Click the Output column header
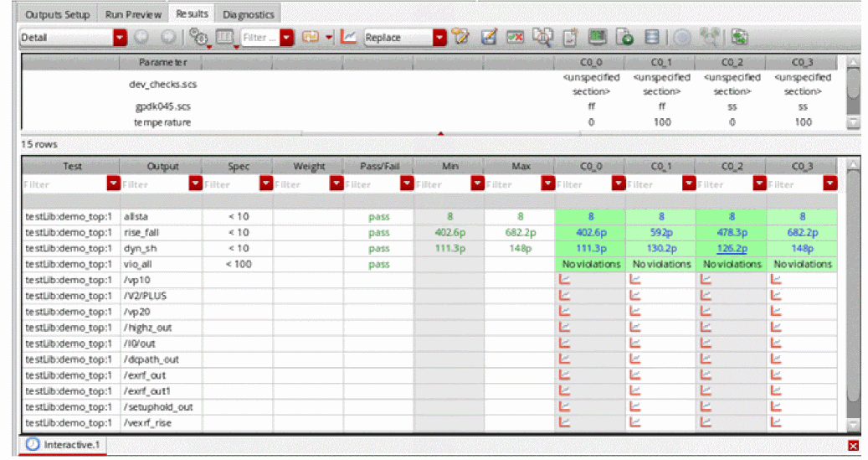868x460 pixels. click(162, 166)
